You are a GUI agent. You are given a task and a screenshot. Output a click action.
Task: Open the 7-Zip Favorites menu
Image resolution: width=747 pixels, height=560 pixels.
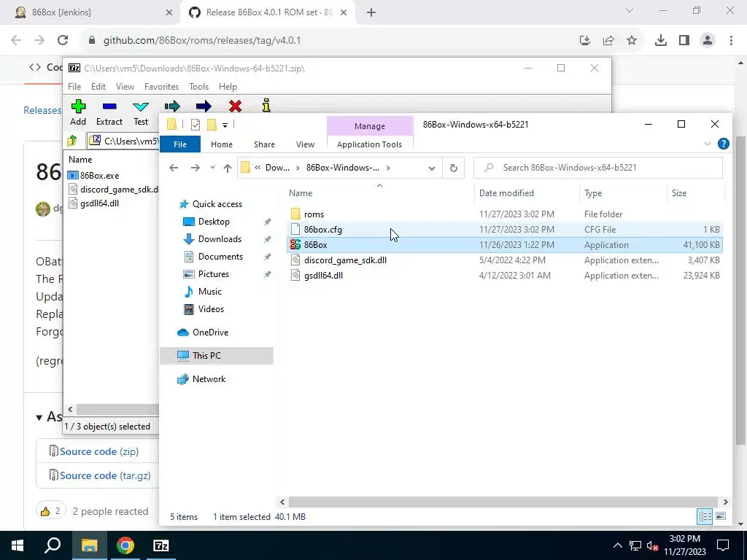click(161, 87)
